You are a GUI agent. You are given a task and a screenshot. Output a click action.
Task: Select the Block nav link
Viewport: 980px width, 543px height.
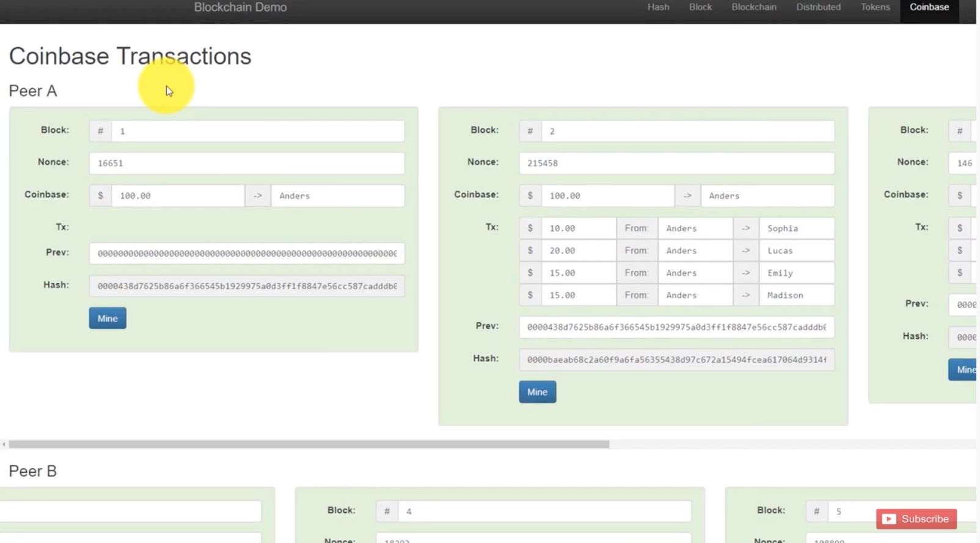[x=700, y=7]
